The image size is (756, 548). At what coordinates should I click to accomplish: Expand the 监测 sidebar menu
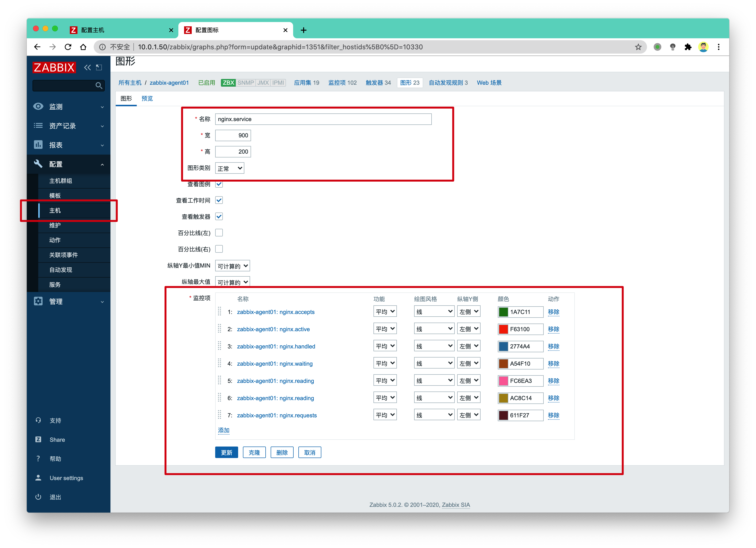[x=69, y=107]
